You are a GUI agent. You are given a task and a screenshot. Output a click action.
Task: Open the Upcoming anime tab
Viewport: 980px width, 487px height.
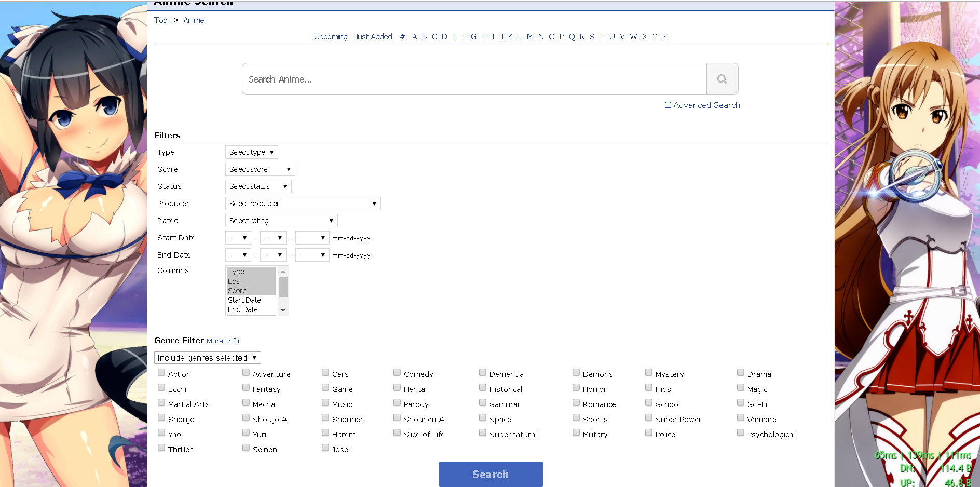click(x=331, y=37)
